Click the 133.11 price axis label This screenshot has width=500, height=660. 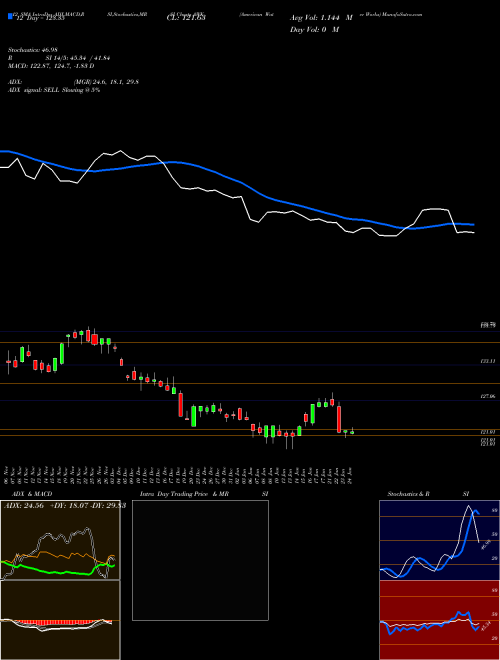(x=489, y=361)
